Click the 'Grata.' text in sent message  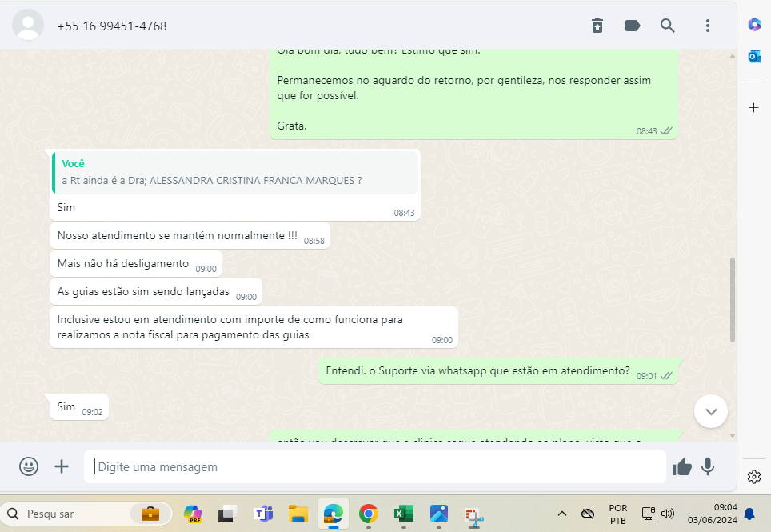click(292, 126)
